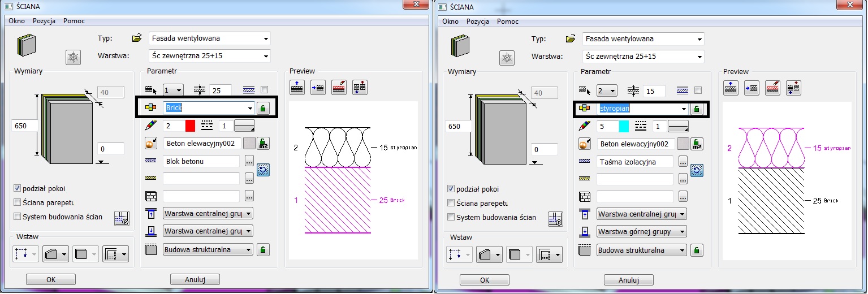Uncheck podział pokoi in the left dialog
This screenshot has height=294, width=868.
click(x=18, y=188)
